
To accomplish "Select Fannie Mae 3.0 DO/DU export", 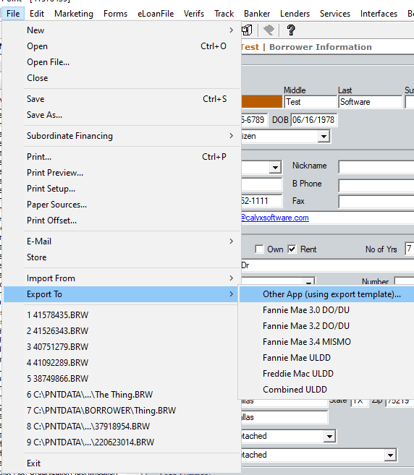I will tap(326, 310).
